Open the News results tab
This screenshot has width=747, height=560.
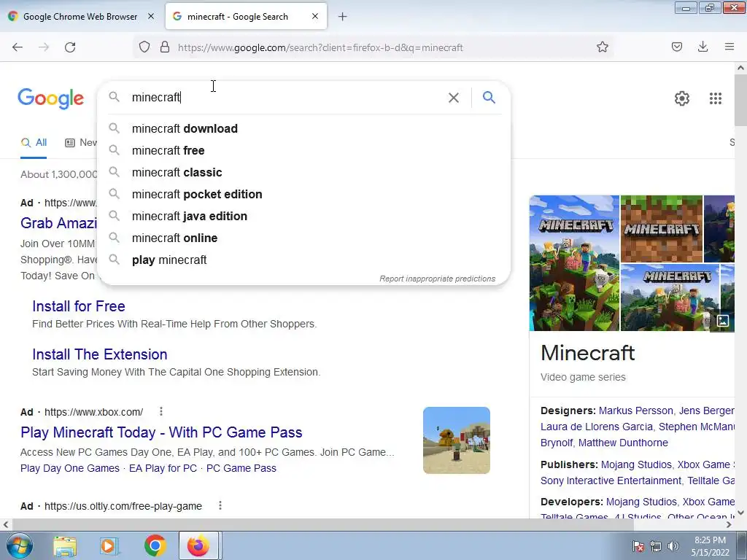[82, 142]
